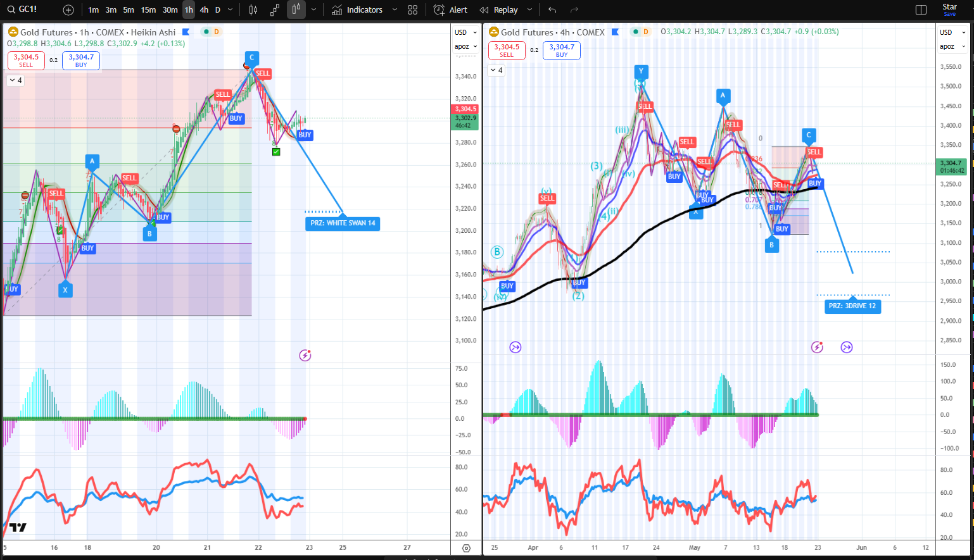Expand the Replay options dropdown arrow
The image size is (974, 560).
pos(529,10)
